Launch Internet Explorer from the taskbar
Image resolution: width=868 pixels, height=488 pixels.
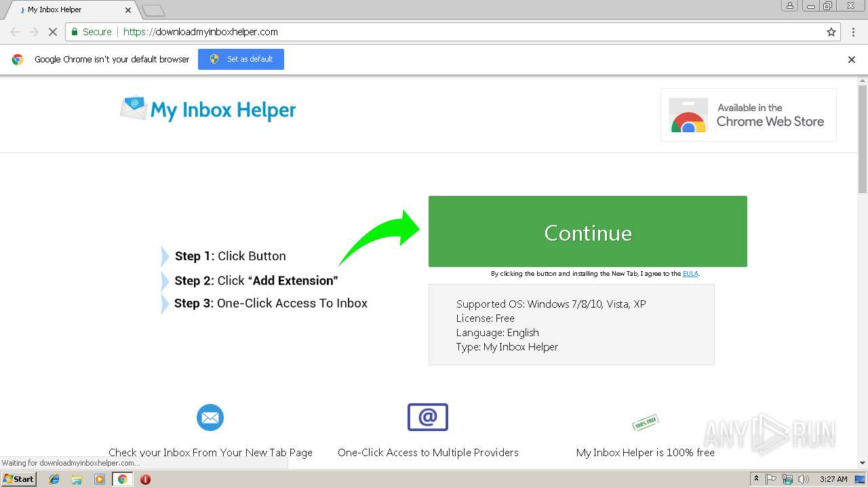tap(55, 479)
